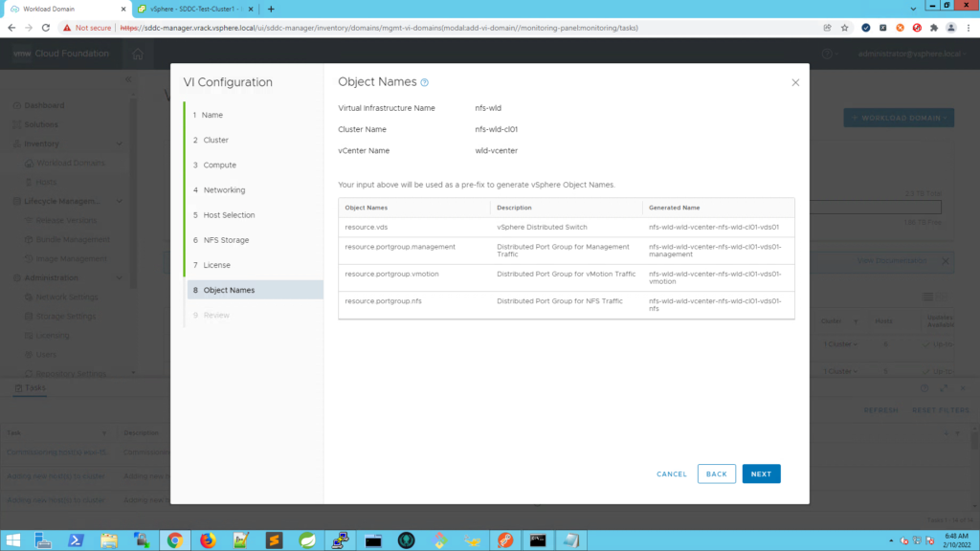
Task: Open Firefox from the taskbar
Action: click(208, 540)
